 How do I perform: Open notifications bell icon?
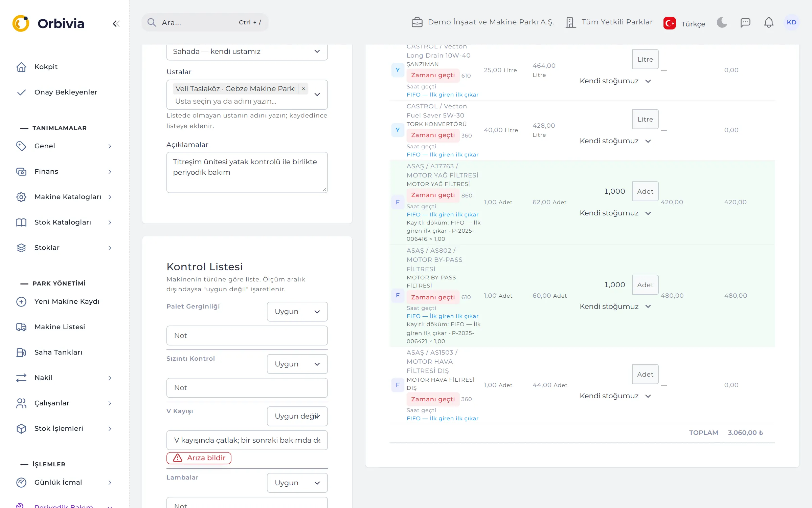tap(769, 22)
